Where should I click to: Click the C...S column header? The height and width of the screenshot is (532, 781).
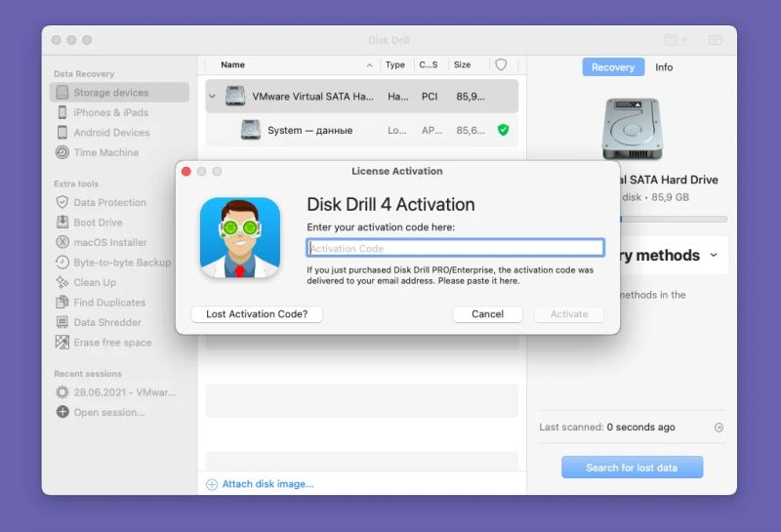429,64
